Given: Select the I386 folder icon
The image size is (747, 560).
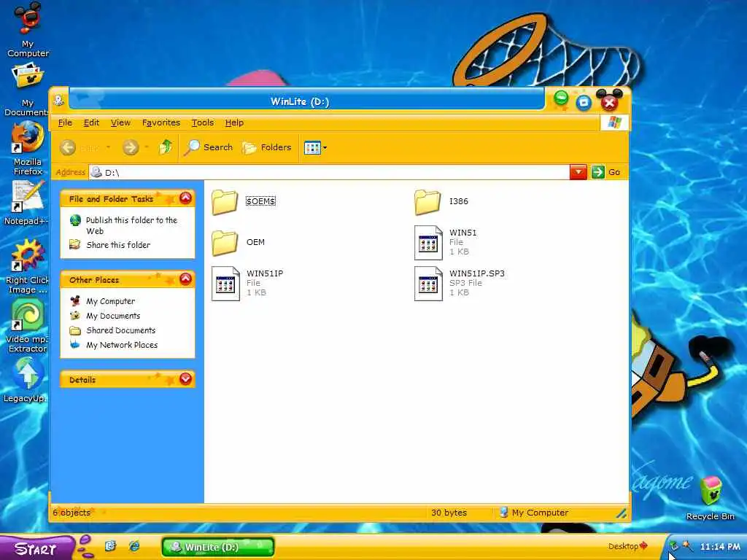Looking at the screenshot, I should pyautogui.click(x=427, y=202).
